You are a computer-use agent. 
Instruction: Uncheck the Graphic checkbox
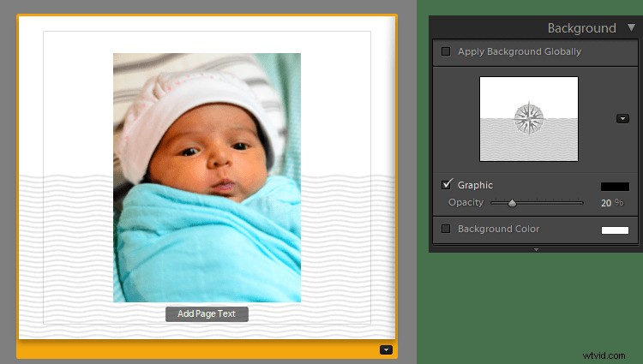(447, 185)
